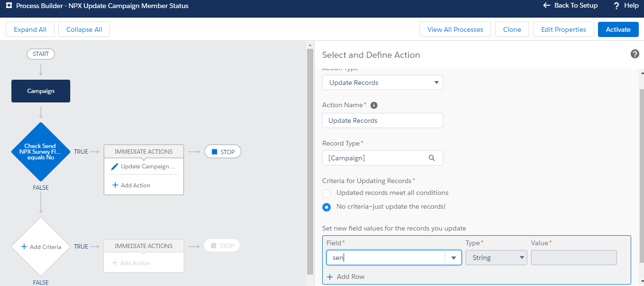Click the Process Builder logo icon
Image resolution: width=644 pixels, height=286 pixels.
pyautogui.click(x=8, y=6)
